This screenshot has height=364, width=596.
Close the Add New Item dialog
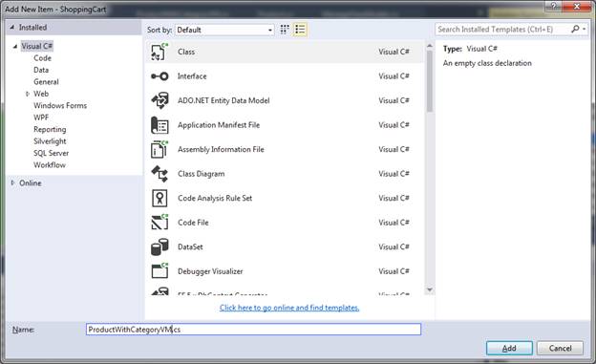(576, 6)
